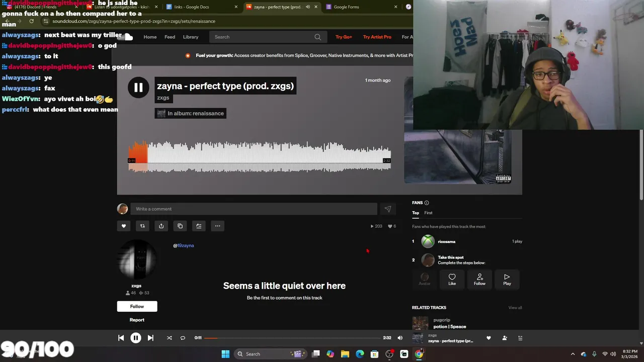Switch to Google Forms browser tab
The width and height of the screenshot is (644, 362).
tap(361, 7)
